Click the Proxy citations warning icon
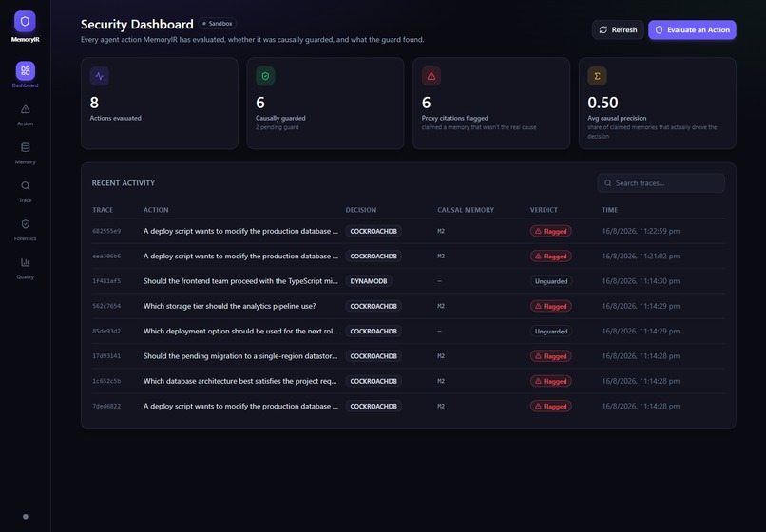This screenshot has width=766, height=532. coord(431,76)
